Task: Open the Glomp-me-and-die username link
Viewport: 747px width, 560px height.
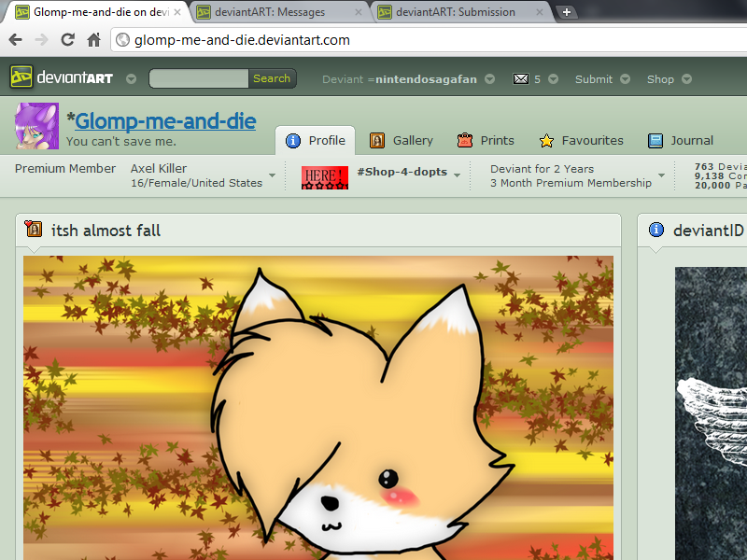Action: click(165, 121)
